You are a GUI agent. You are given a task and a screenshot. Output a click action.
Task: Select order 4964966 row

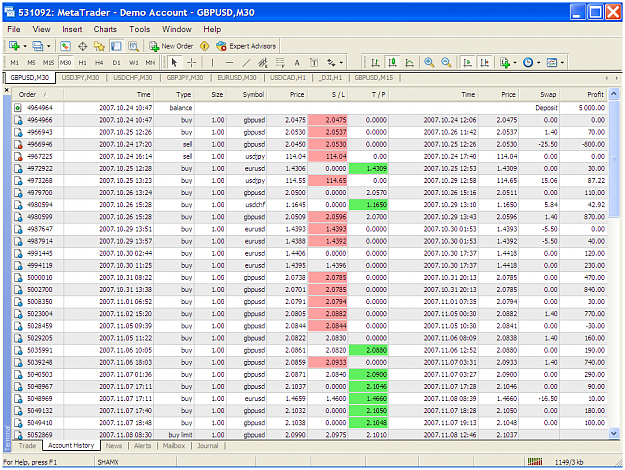pyautogui.click(x=310, y=120)
